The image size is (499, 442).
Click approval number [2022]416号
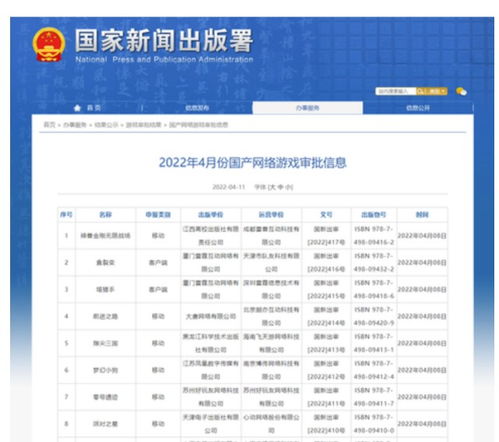pyautogui.click(x=326, y=269)
